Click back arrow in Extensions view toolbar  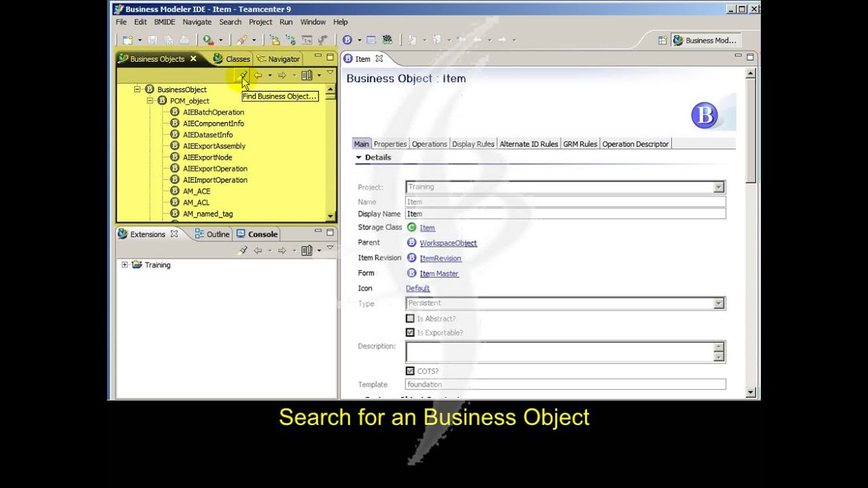coord(258,250)
